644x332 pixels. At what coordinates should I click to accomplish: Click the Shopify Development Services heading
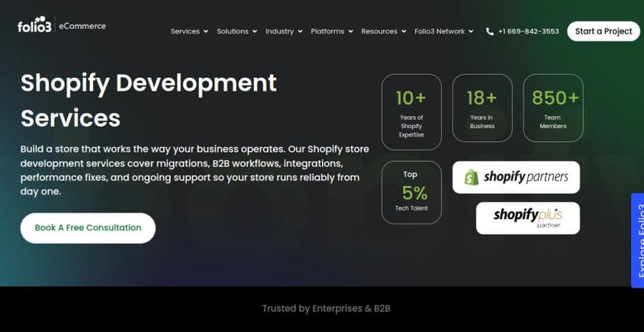click(x=148, y=100)
